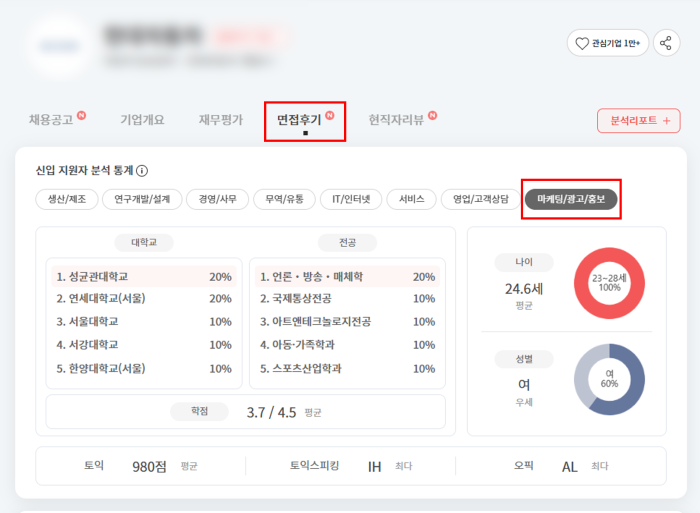This screenshot has height=513, width=700.
Task: Click the 성균관대학교 row in university ranking
Action: click(x=144, y=276)
